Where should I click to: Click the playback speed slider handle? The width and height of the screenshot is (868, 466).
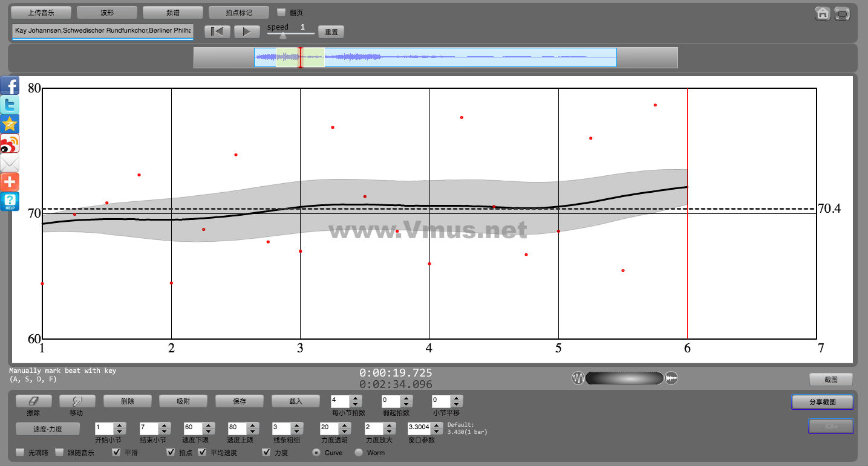click(x=282, y=36)
